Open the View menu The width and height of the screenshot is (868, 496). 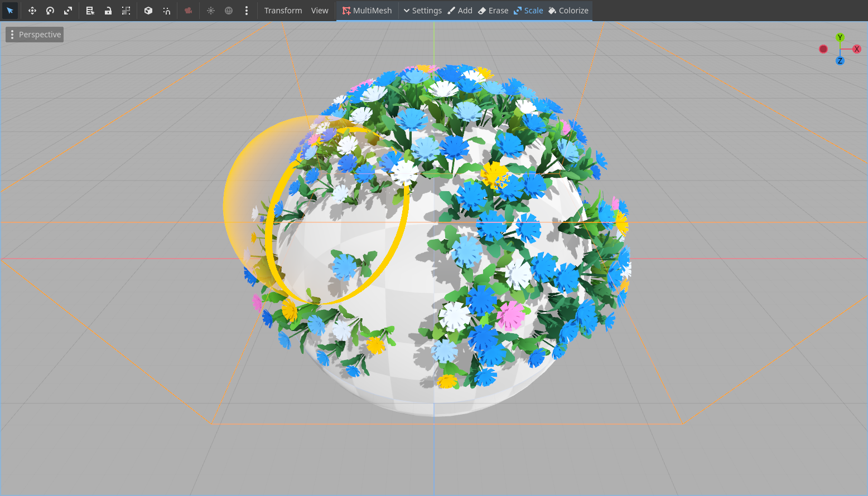320,11
